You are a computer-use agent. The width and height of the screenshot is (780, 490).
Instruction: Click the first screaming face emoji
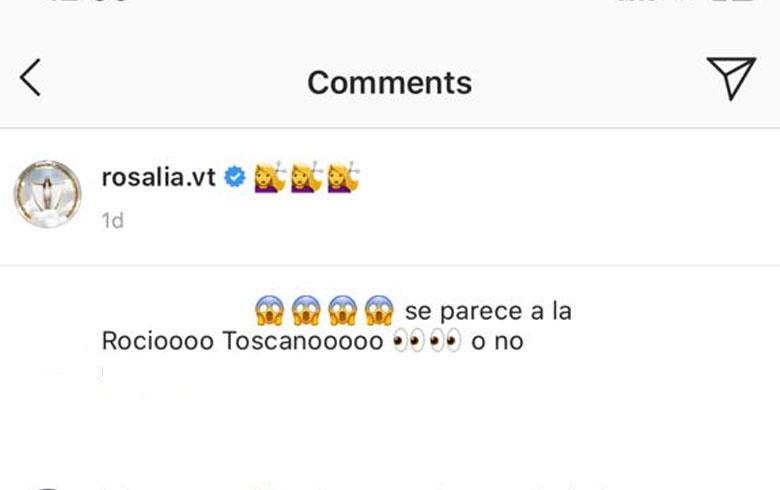click(x=270, y=310)
